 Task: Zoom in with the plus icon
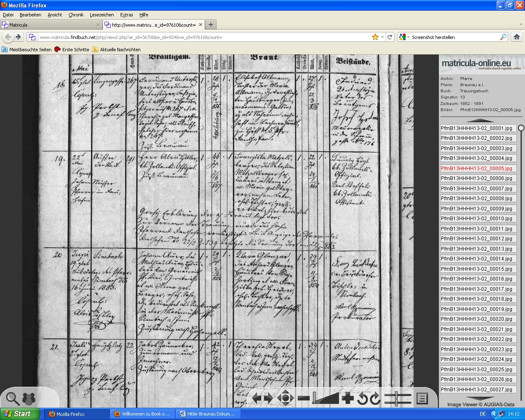point(347,398)
